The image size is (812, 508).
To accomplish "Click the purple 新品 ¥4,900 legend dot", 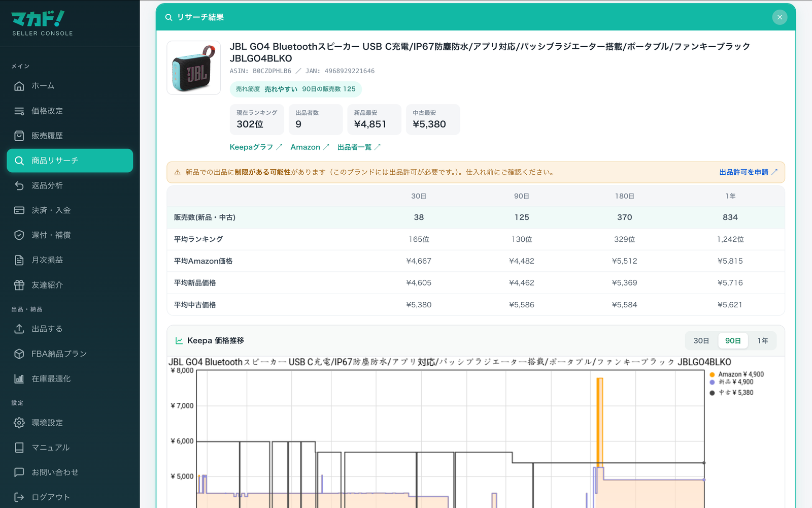I will [x=712, y=382].
